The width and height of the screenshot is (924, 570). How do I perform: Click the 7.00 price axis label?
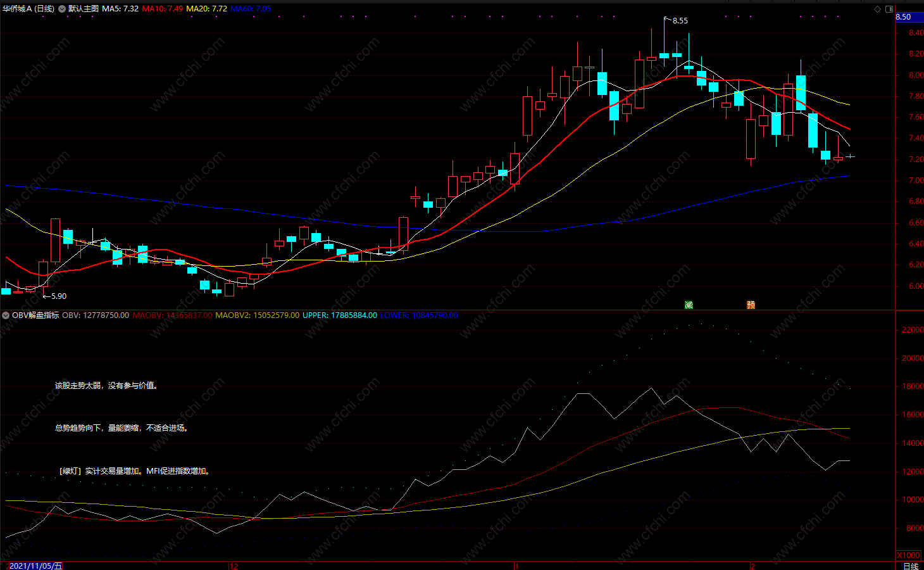916,180
